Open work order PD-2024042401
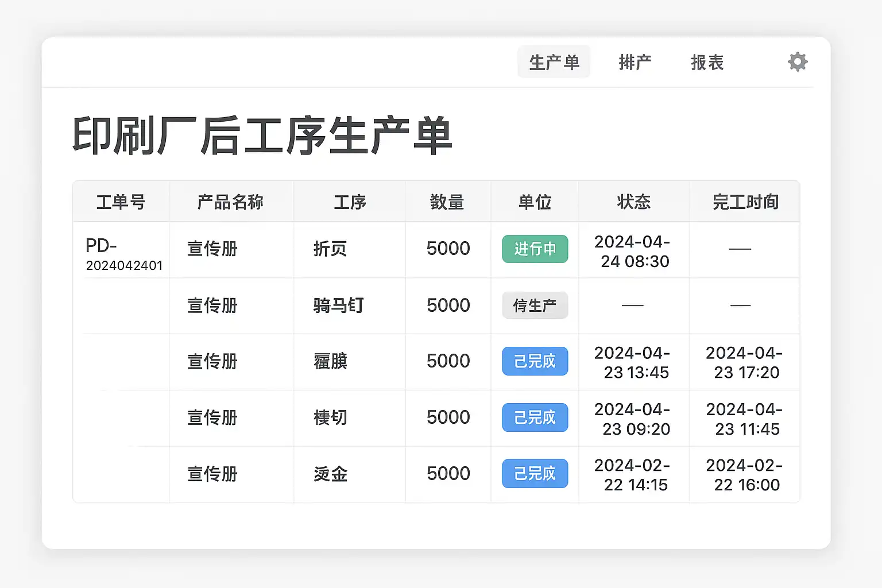The width and height of the screenshot is (882, 588). click(123, 254)
